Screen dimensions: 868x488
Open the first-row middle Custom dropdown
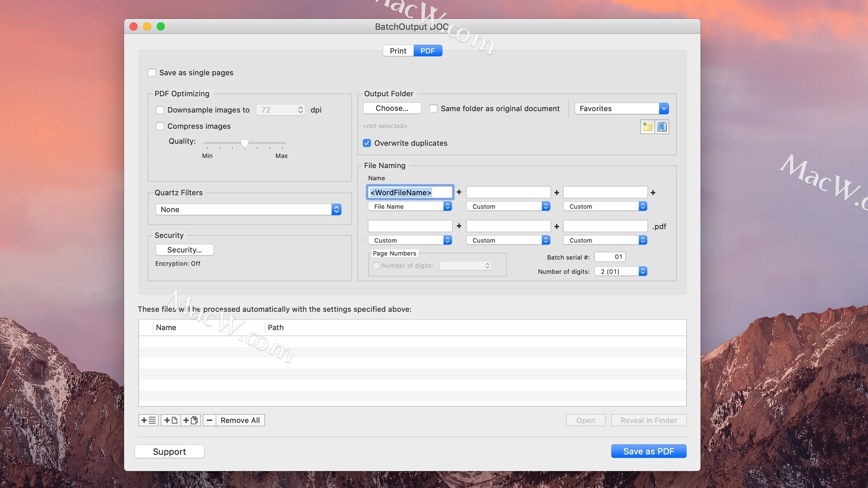(x=508, y=206)
